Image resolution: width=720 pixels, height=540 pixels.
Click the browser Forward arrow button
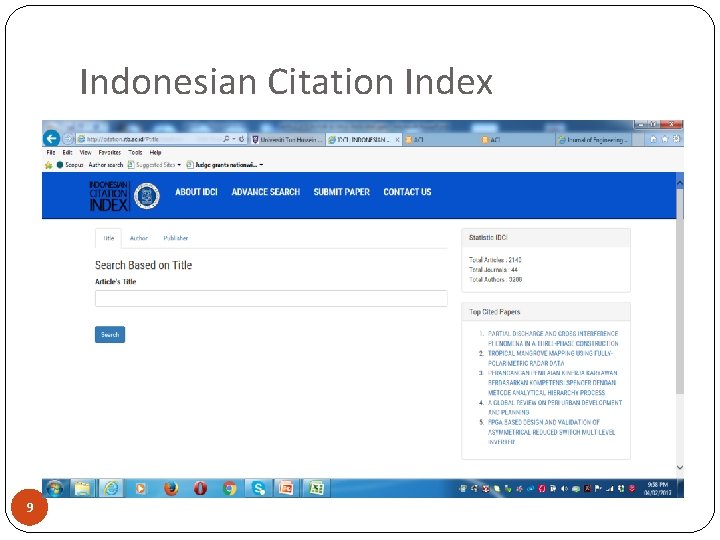pyautogui.click(x=68, y=139)
